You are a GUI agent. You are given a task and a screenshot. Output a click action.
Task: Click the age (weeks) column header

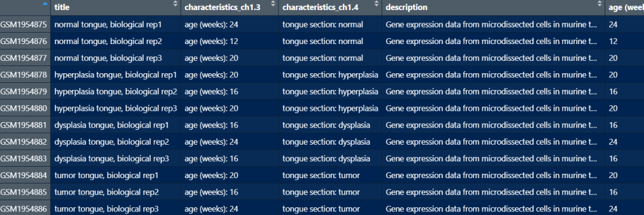[625, 7]
